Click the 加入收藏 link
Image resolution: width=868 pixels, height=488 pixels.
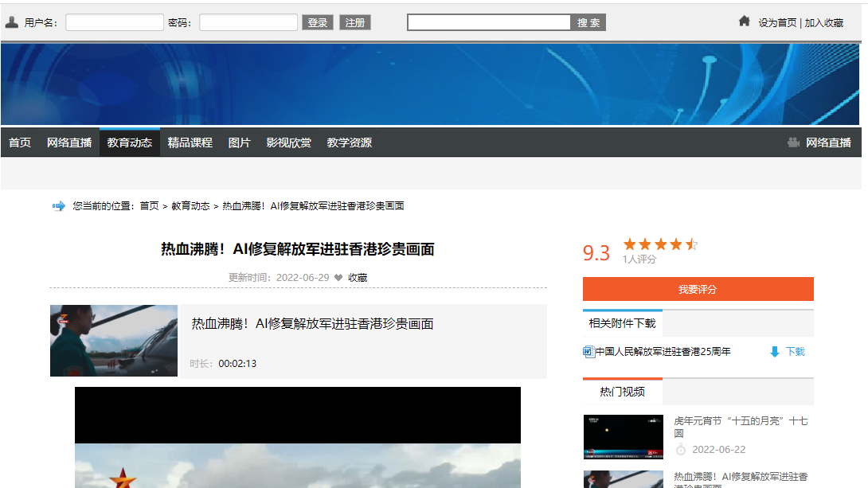823,22
